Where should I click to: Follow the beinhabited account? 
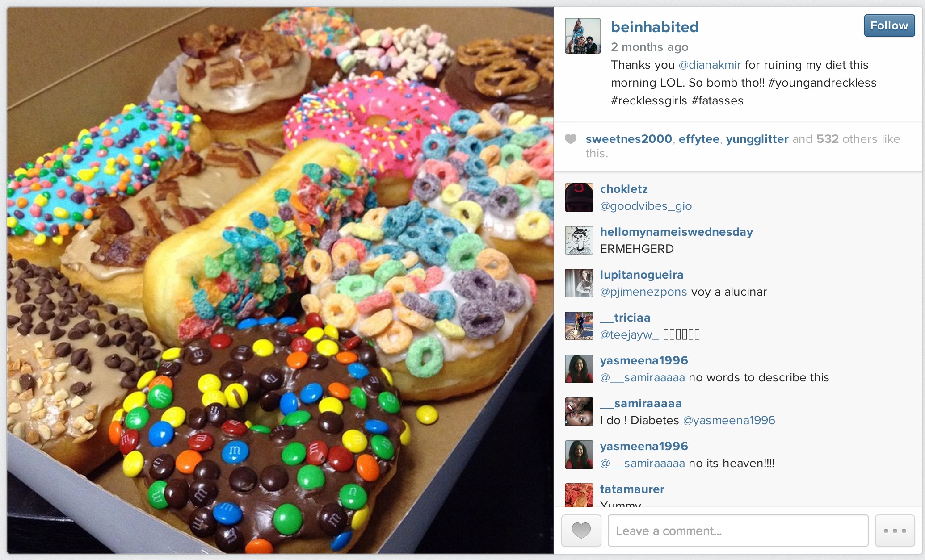tap(889, 25)
